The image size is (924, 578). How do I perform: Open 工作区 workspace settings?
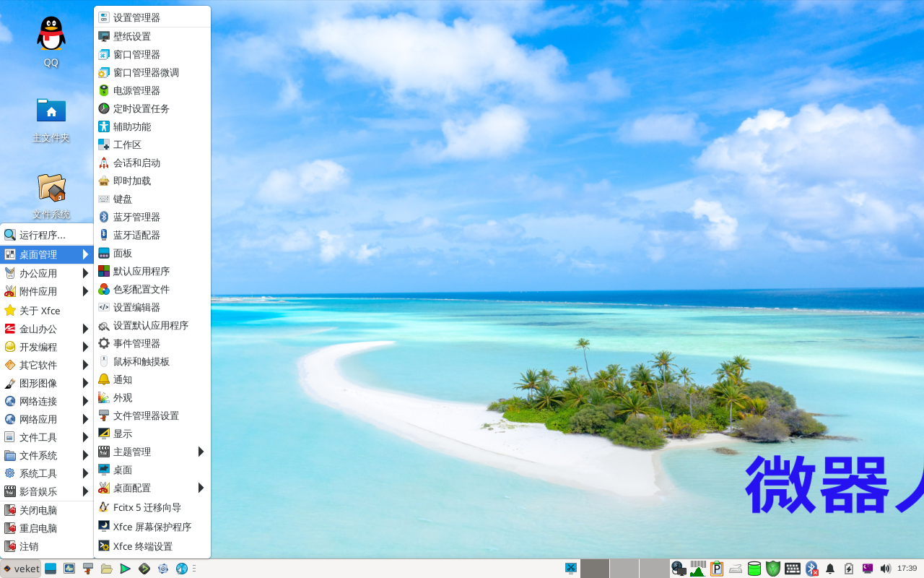(152, 144)
